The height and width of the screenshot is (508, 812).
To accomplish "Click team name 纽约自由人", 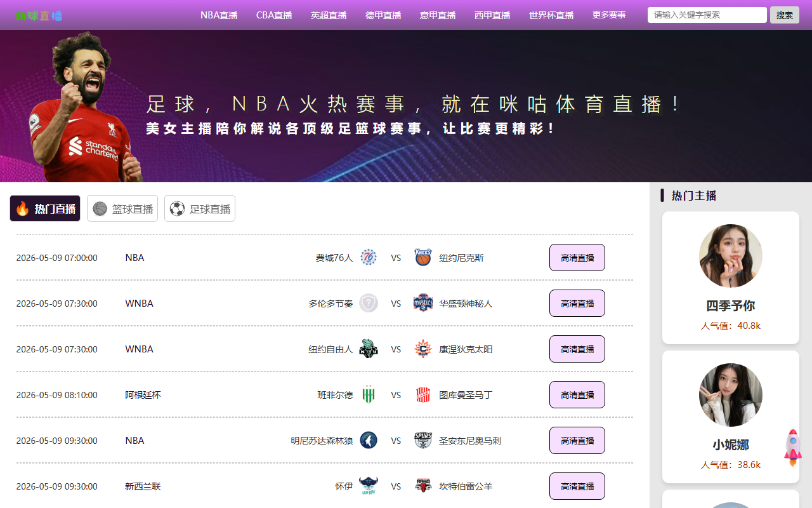I will point(331,349).
